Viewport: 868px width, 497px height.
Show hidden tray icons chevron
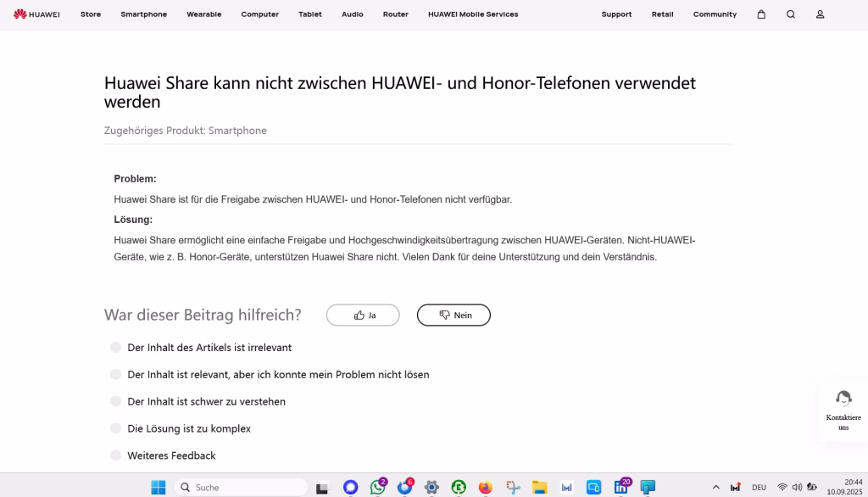[x=715, y=487]
